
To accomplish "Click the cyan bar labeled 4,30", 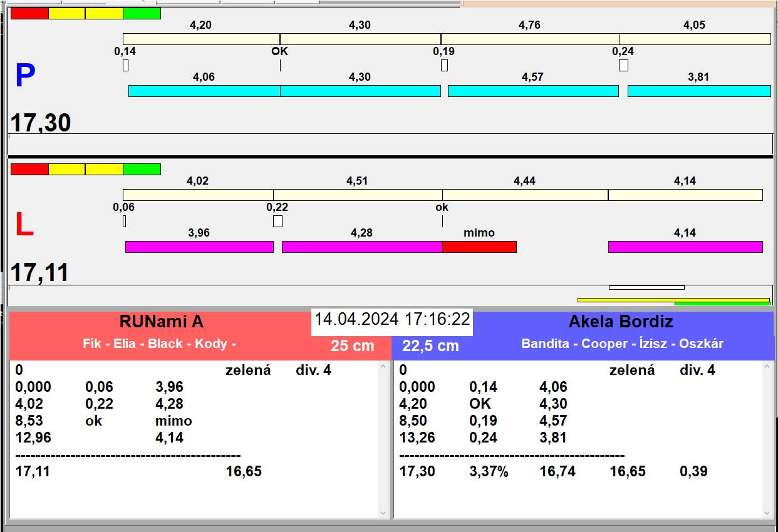I will (x=360, y=91).
